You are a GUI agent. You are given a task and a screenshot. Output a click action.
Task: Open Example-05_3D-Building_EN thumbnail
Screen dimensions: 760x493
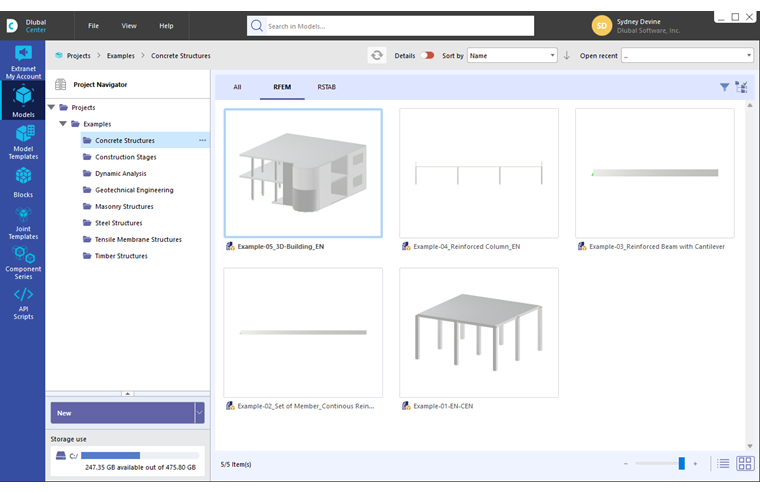[303, 173]
